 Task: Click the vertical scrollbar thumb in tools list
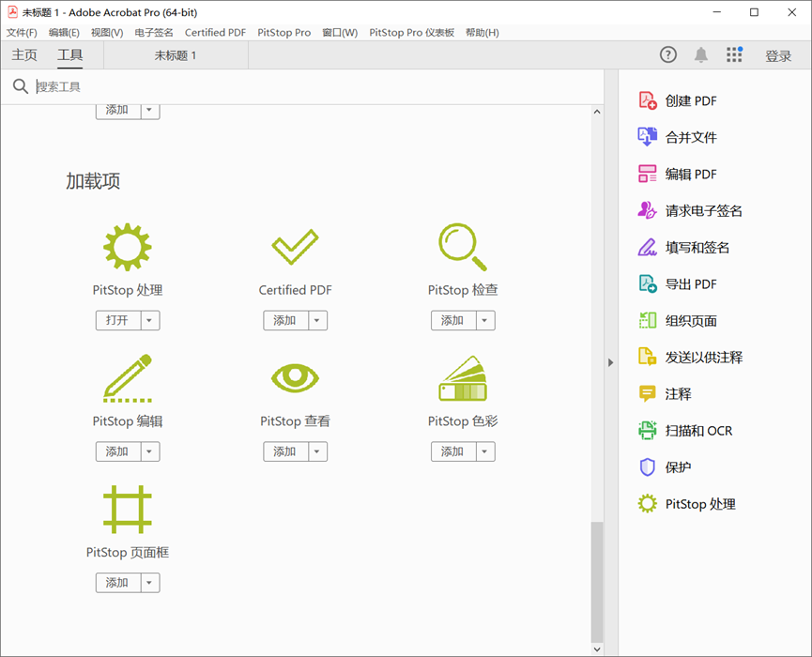[597, 581]
